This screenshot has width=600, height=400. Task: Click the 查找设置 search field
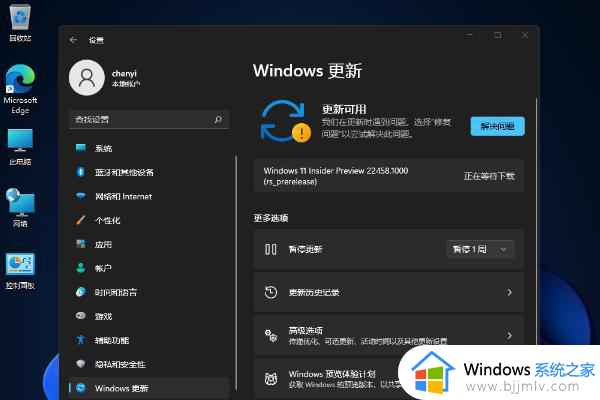click(x=149, y=119)
